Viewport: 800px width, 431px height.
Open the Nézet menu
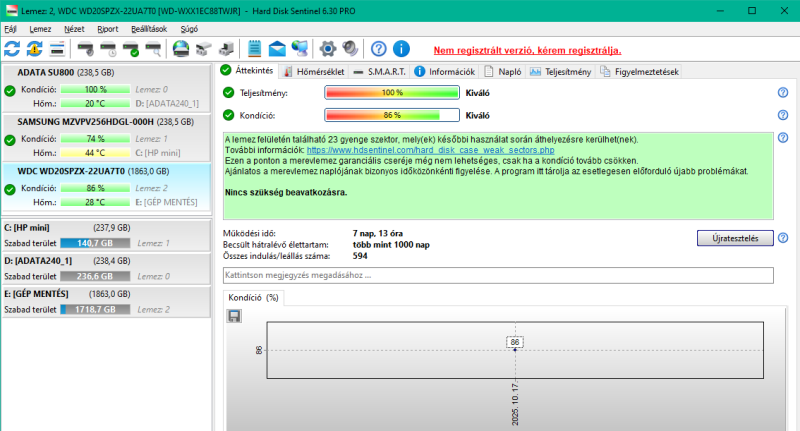click(74, 29)
